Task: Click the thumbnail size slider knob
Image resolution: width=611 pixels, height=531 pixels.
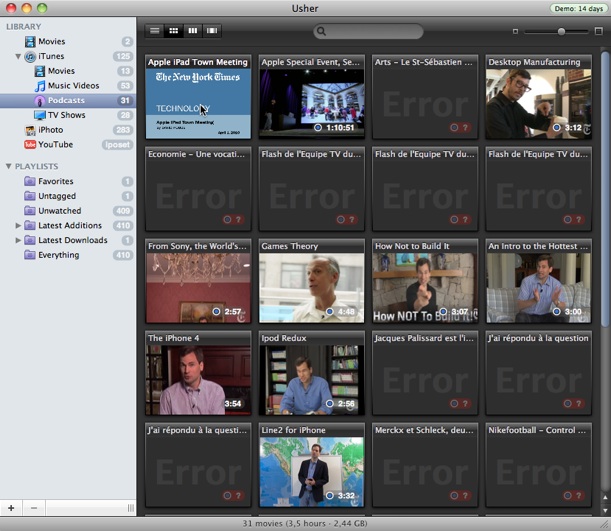Action: pos(561,32)
